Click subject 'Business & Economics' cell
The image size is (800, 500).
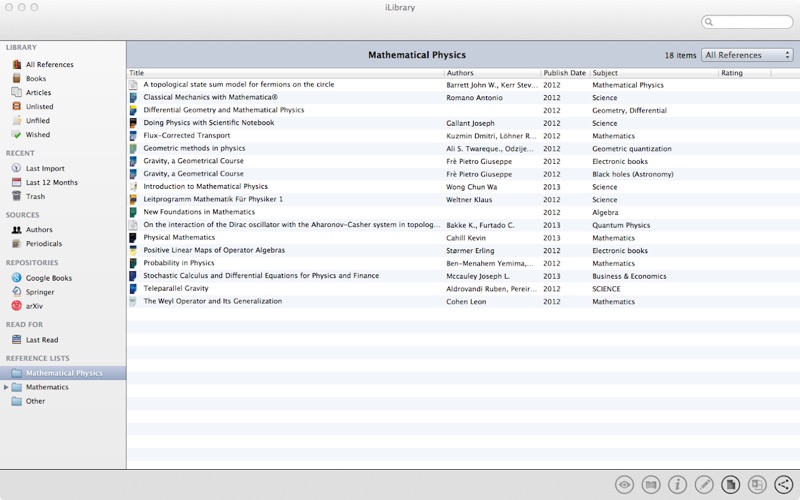629,276
